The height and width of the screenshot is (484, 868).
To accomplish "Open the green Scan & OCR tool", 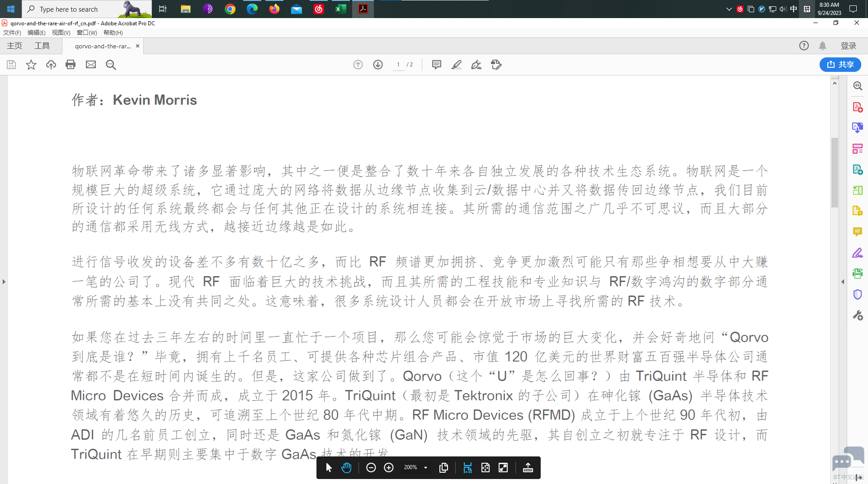I will [x=858, y=273].
